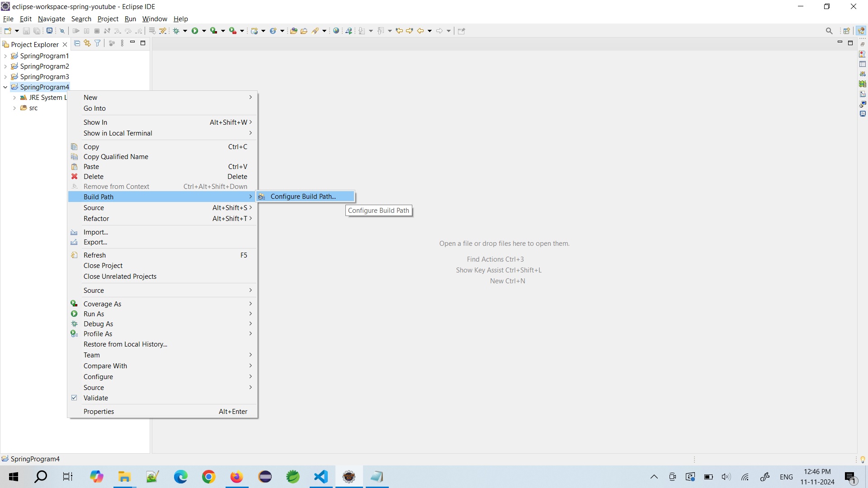The image size is (868, 488).
Task: Choose Copy Qualified Name menu item
Action: (163, 157)
